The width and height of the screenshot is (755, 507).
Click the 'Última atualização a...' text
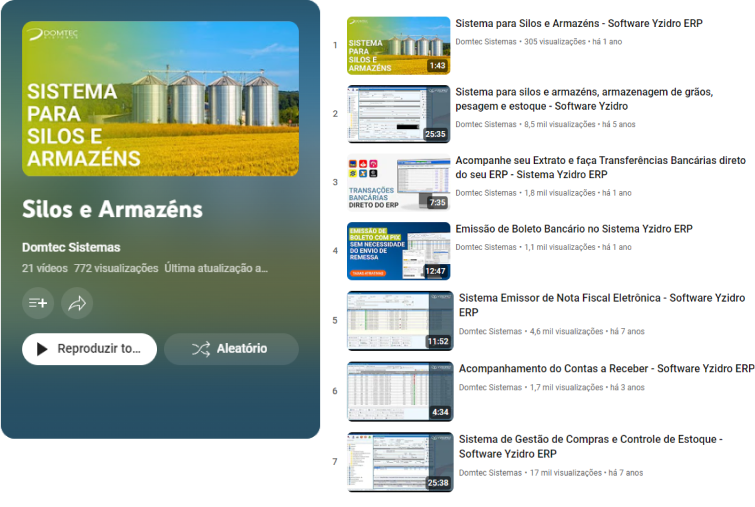tap(216, 268)
